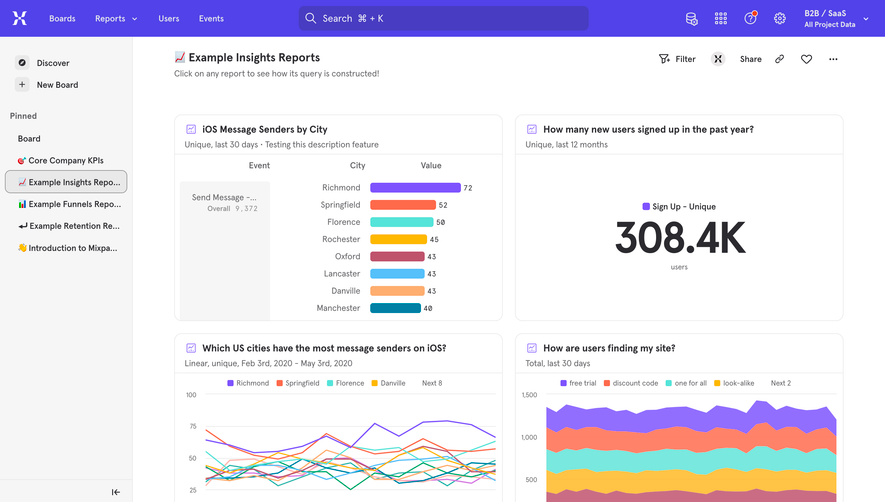Click insights icon on US cities card
This screenshot has width=885, height=502.
pos(191,348)
